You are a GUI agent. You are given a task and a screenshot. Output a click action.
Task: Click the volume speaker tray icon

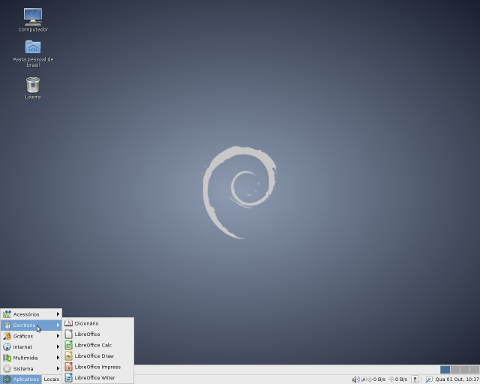356,379
